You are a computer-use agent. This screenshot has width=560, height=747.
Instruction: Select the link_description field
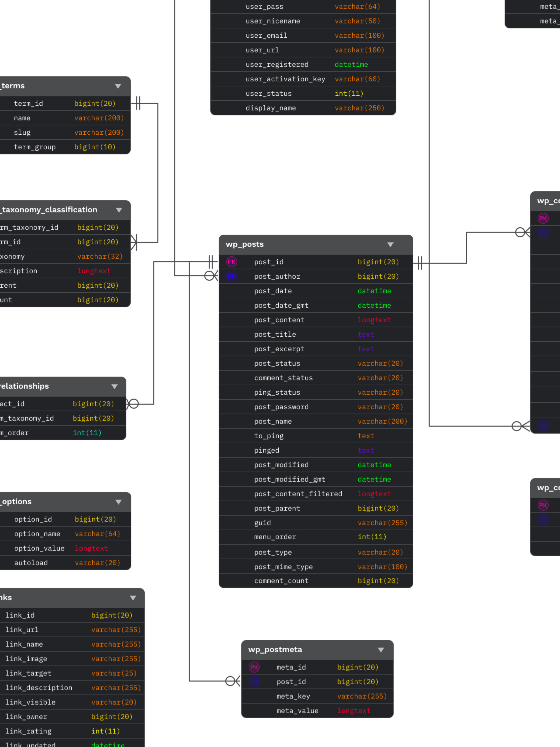(72, 688)
